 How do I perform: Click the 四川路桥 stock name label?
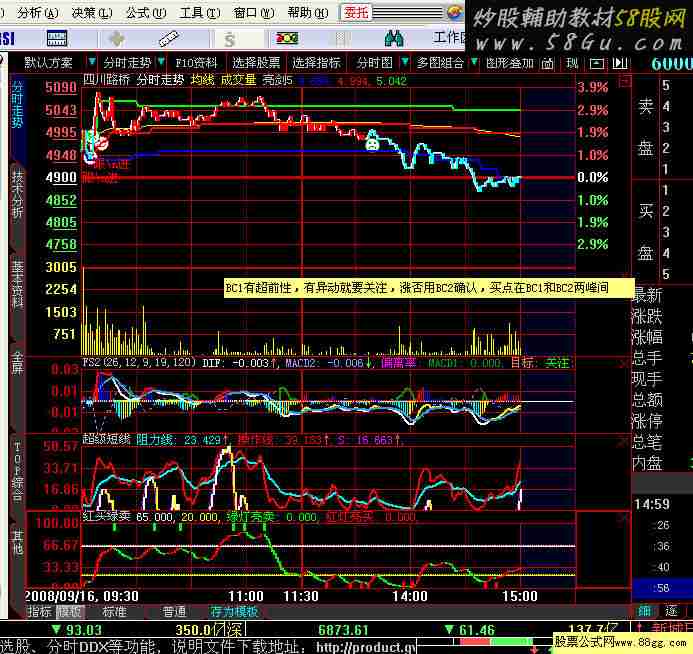tap(107, 80)
